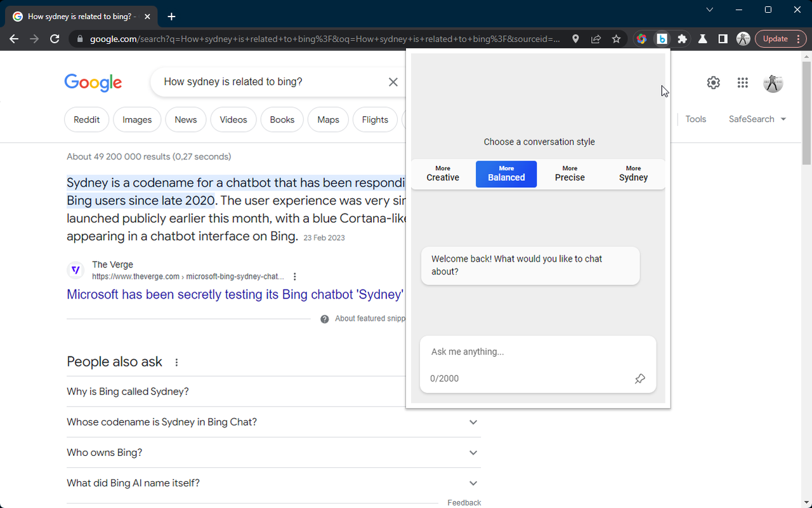Reload the page
812x508 pixels.
55,39
